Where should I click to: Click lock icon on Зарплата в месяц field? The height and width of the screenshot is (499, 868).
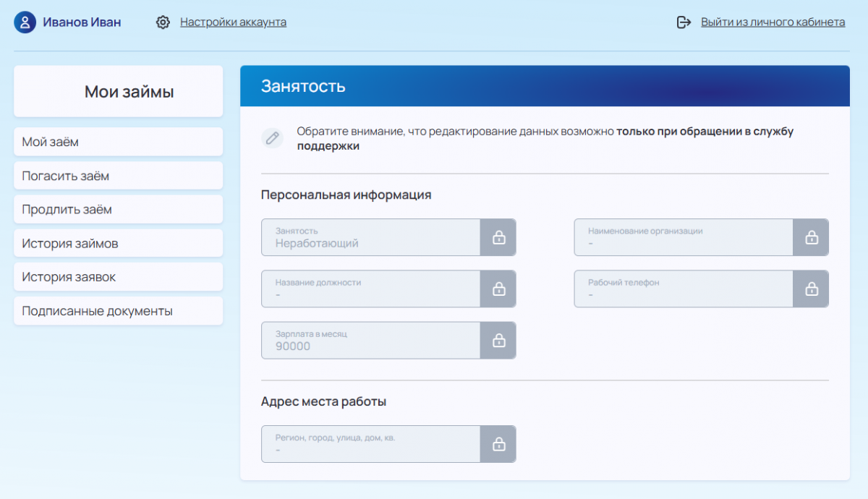(x=498, y=340)
